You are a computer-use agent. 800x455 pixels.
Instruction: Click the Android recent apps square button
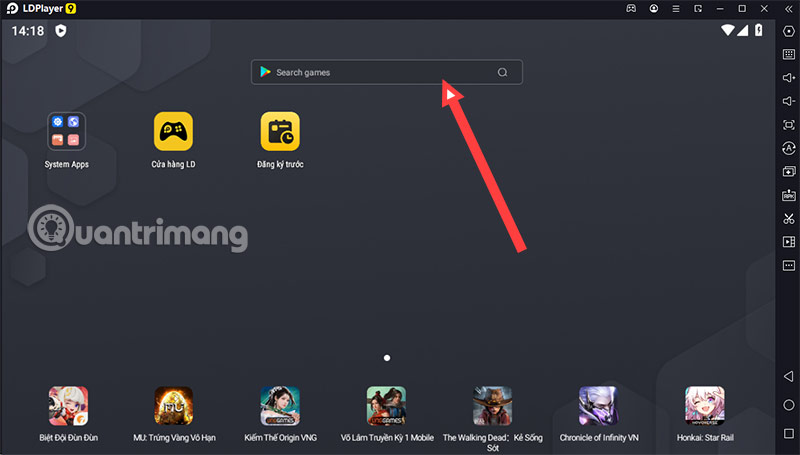(789, 434)
